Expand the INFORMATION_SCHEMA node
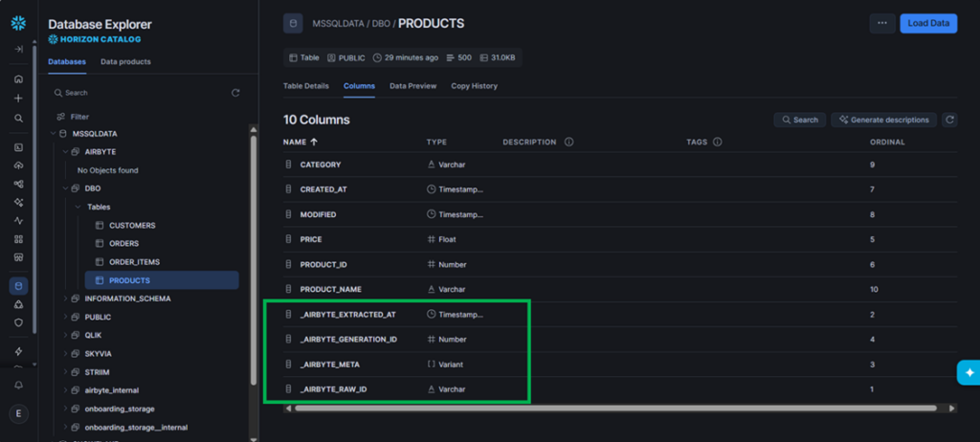Screen dimensions: 980x442 (65, 298)
